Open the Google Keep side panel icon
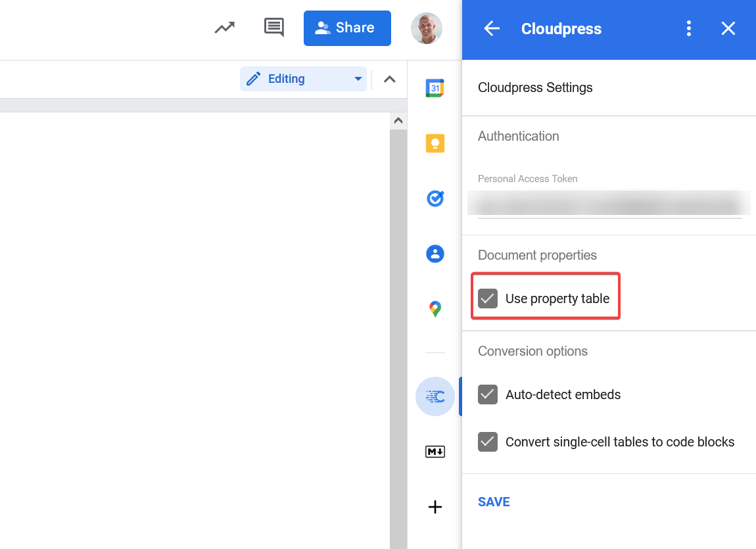 coord(435,143)
